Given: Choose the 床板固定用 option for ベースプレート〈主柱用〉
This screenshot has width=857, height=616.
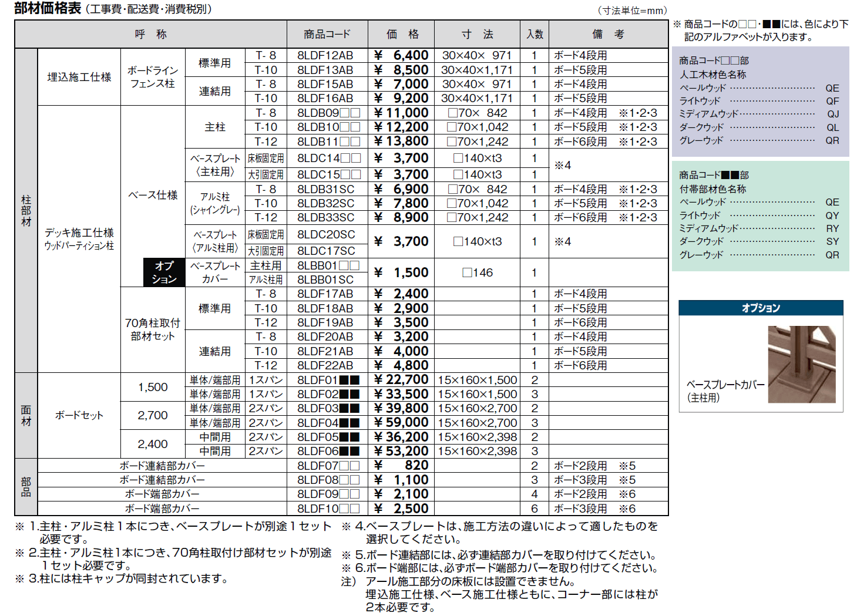Looking at the screenshot, I should (265, 157).
